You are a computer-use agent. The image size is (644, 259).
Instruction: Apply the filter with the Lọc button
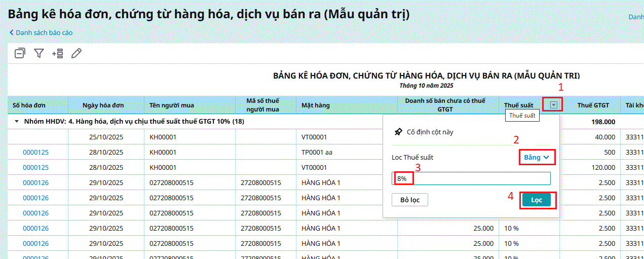point(537,200)
